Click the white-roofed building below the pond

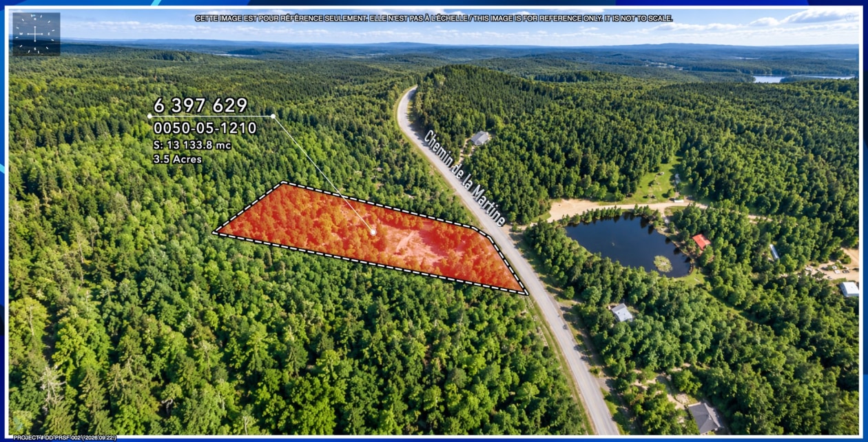point(621,312)
